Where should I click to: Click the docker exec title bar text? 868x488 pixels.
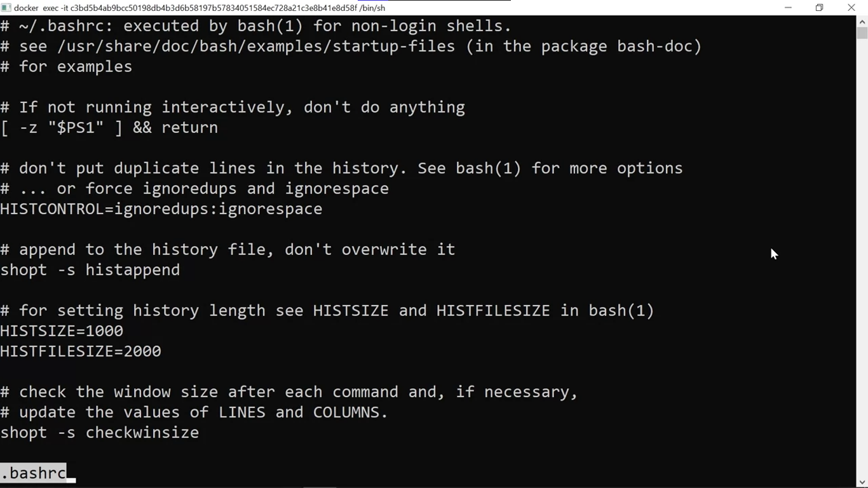click(200, 8)
